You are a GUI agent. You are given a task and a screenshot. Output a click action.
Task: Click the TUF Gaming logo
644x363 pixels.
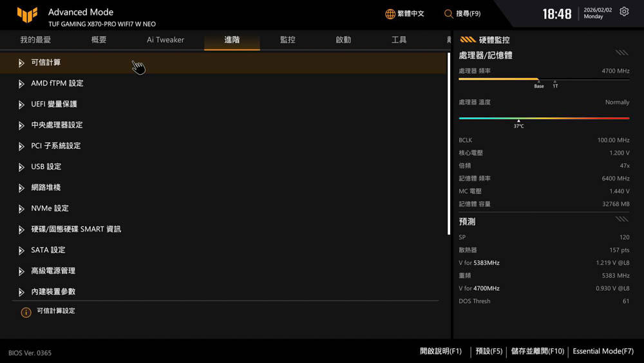[26, 15]
